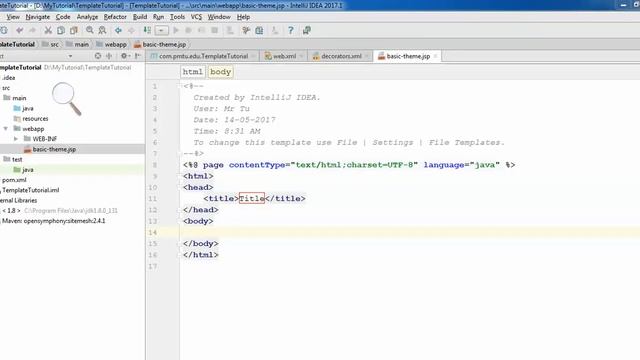Select basic-theme.jsp in the project tree
This screenshot has height=360, width=640.
pyautogui.click(x=50, y=149)
